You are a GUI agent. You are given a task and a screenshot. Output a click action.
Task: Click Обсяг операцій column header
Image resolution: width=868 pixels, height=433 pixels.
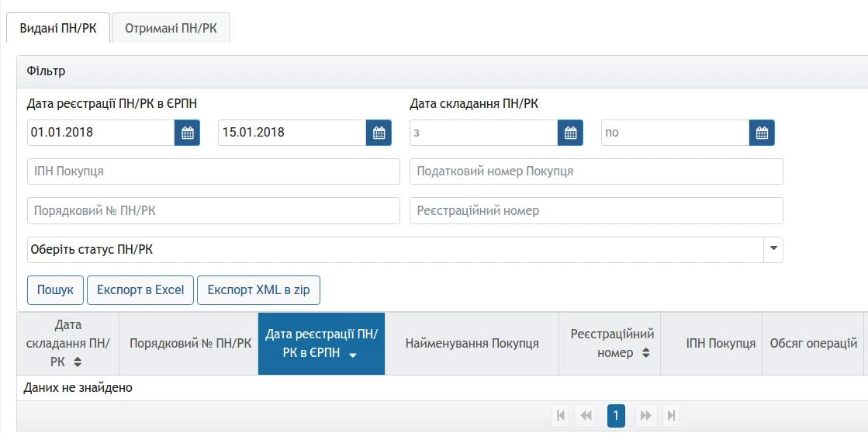pyautogui.click(x=813, y=344)
